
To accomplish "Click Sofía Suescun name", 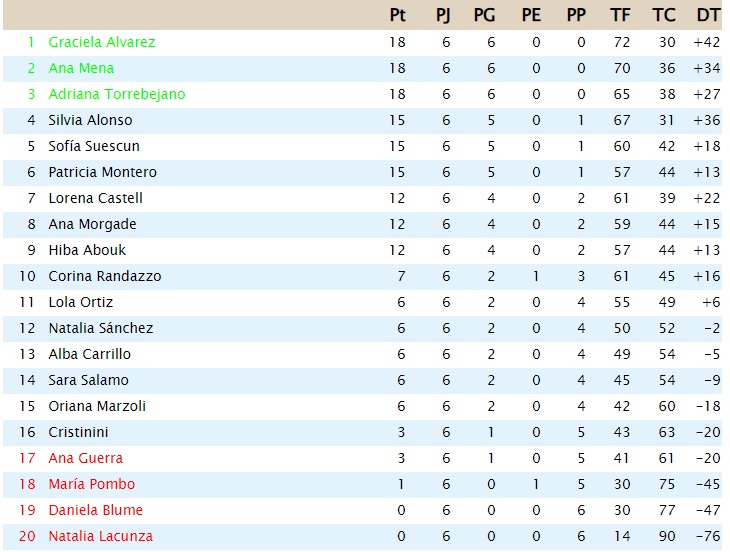I will (94, 146).
